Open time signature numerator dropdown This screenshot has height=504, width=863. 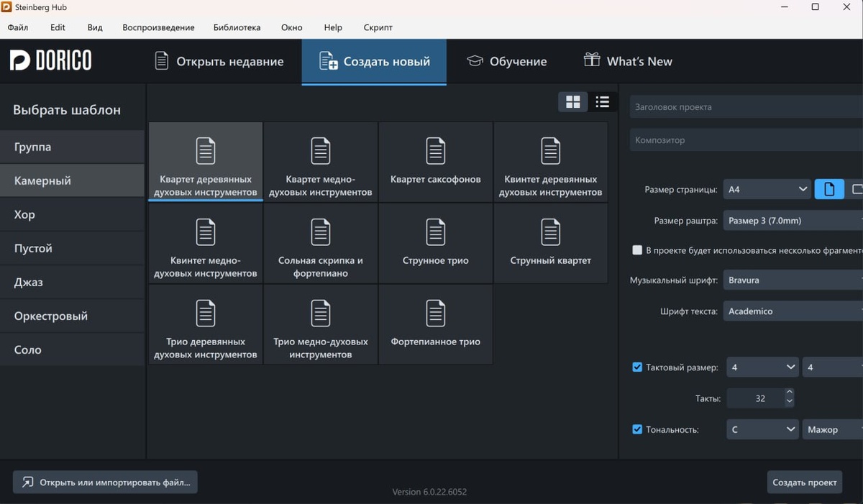(x=762, y=367)
